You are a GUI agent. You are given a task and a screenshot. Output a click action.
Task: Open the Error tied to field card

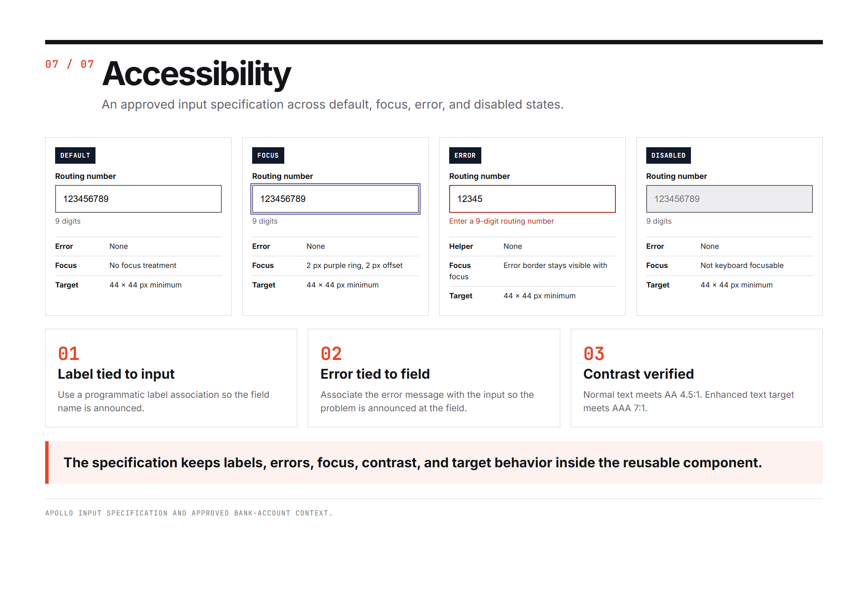(434, 378)
